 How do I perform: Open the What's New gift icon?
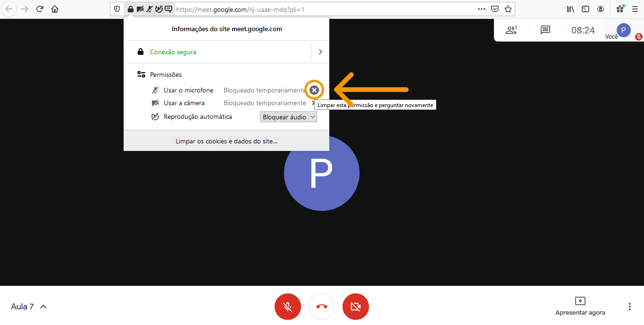620,9
